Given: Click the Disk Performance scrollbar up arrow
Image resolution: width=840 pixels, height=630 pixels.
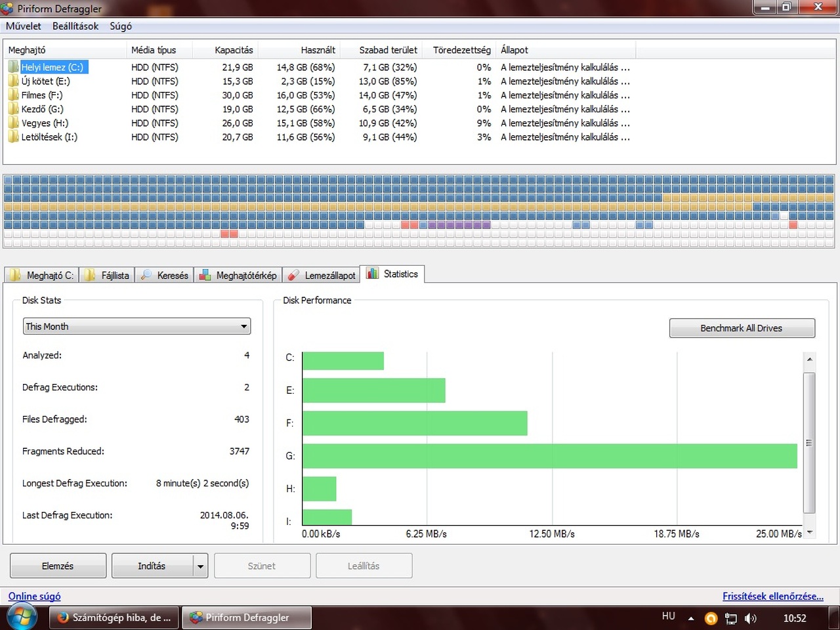Looking at the screenshot, I should (809, 359).
